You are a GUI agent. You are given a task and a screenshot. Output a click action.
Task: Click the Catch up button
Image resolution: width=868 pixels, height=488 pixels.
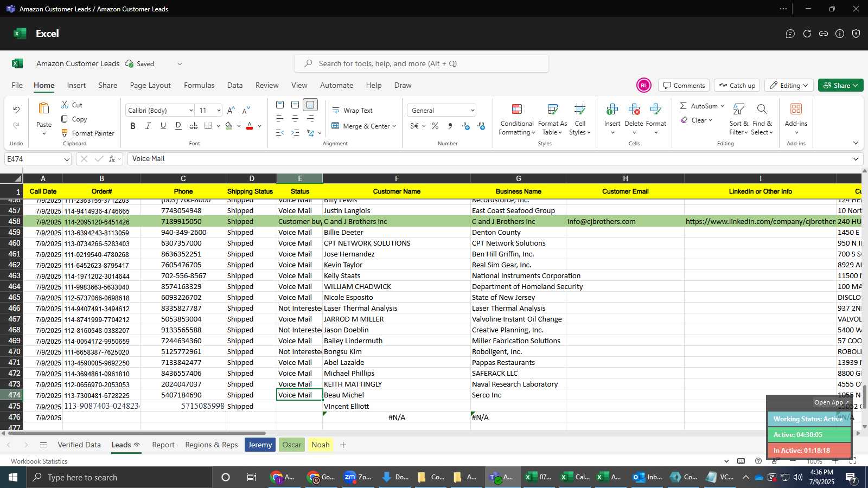(x=737, y=85)
